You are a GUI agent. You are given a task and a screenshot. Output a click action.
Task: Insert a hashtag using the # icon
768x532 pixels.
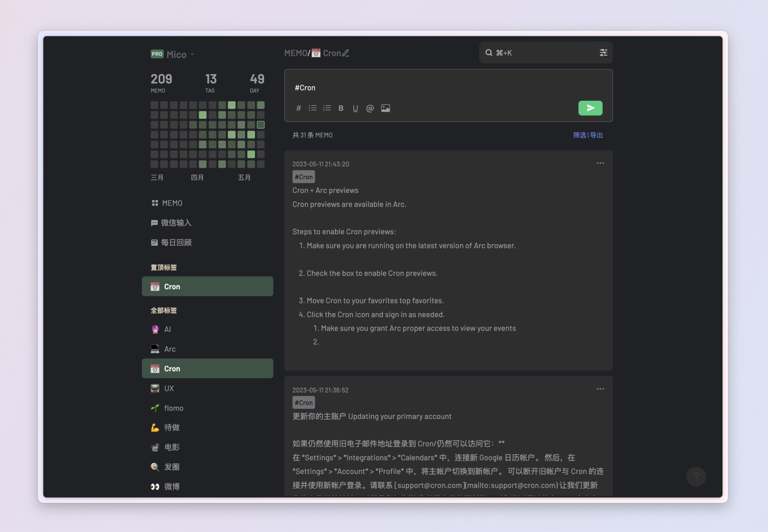pyautogui.click(x=298, y=108)
